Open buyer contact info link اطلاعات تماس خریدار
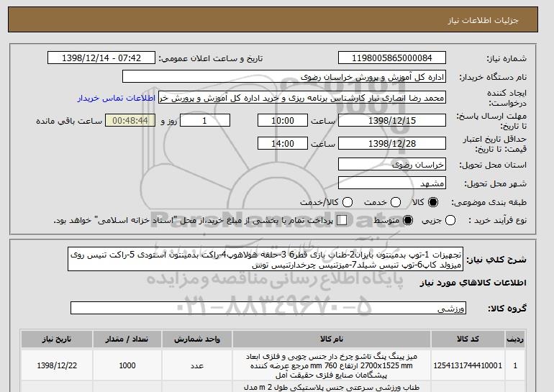The width and height of the screenshot is (554, 392). pos(117,98)
